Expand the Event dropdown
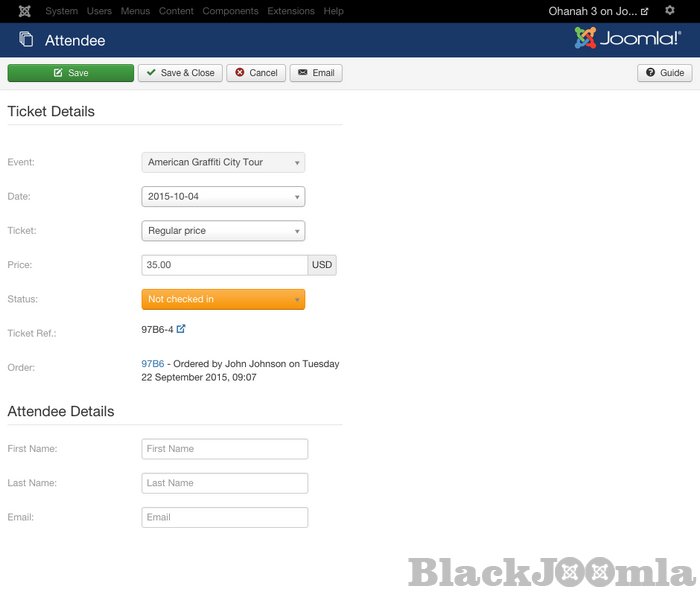 (223, 162)
